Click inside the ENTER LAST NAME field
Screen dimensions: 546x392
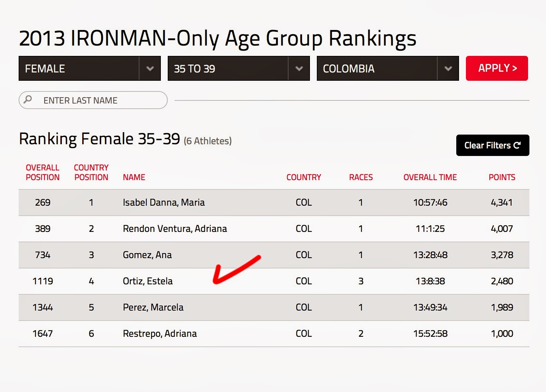pyautogui.click(x=97, y=100)
